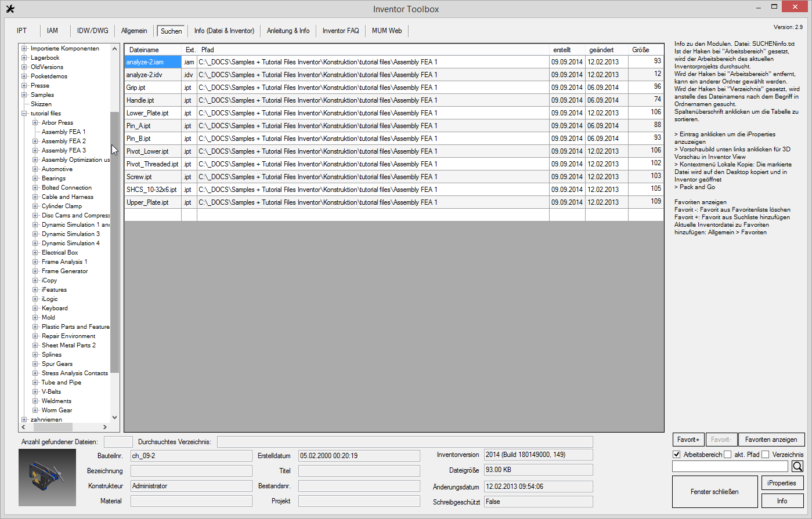812x519 pixels.
Task: Switch to the IAM tab
Action: pyautogui.click(x=52, y=31)
